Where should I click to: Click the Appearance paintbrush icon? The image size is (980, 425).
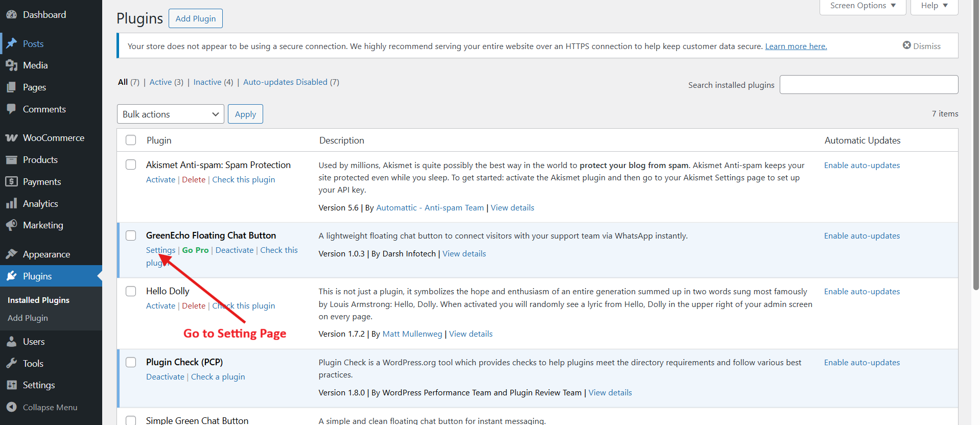[11, 254]
